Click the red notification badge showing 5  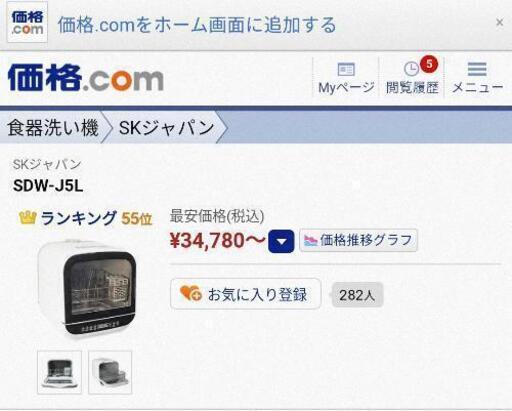pos(429,64)
